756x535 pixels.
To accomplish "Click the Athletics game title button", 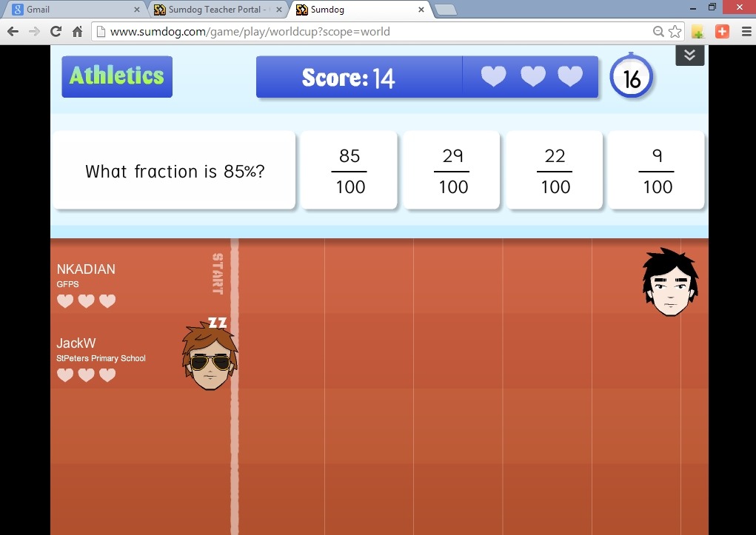I will (117, 77).
